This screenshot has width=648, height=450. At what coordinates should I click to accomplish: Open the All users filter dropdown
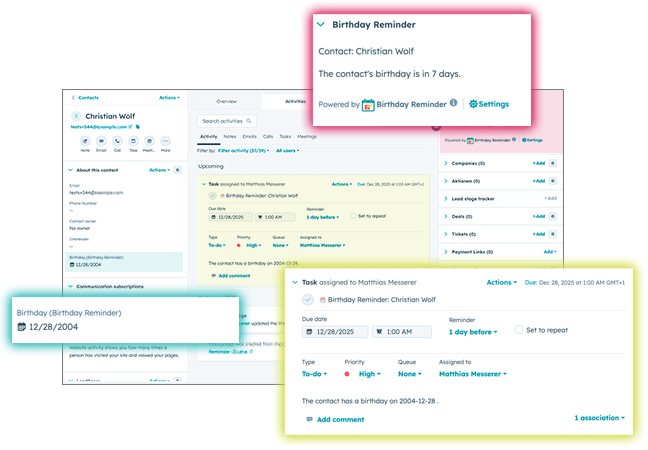(288, 151)
